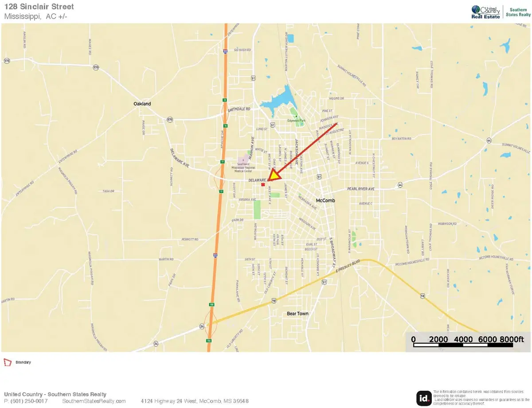This screenshot has height=408, width=532.
Task: Click the black id. logo badge
Action: (423, 398)
